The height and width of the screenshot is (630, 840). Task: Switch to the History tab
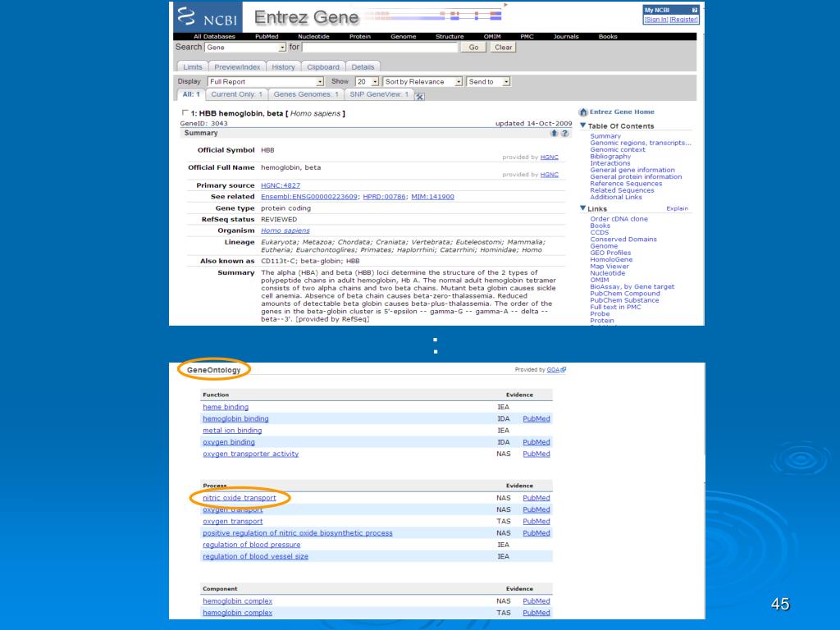[283, 67]
